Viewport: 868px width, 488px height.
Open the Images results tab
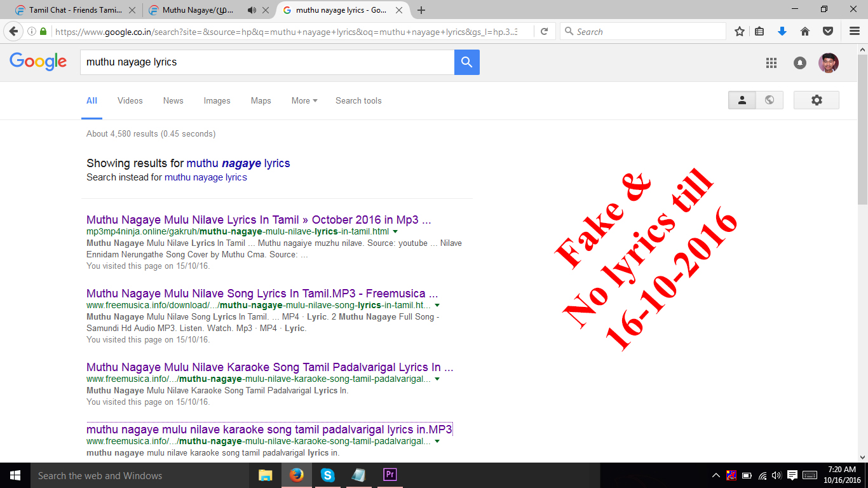coord(217,100)
